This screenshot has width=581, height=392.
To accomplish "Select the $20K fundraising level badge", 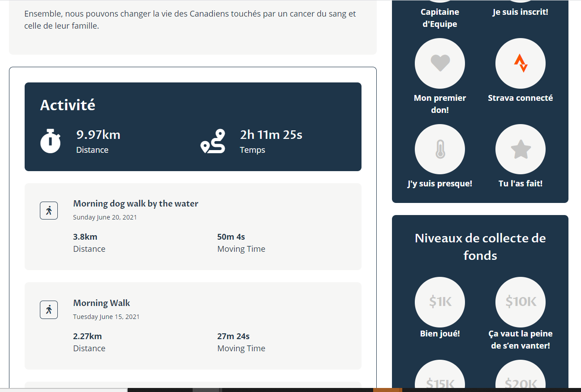I will (x=521, y=374).
